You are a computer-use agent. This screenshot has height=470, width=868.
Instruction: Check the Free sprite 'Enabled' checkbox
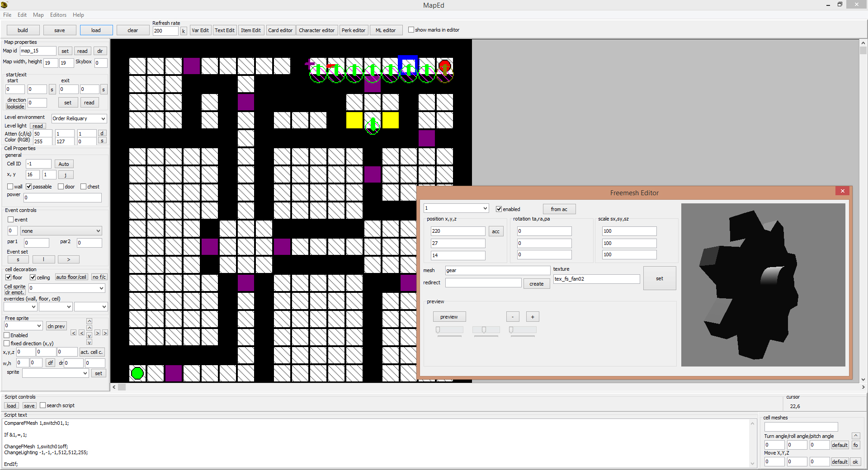click(x=7, y=335)
